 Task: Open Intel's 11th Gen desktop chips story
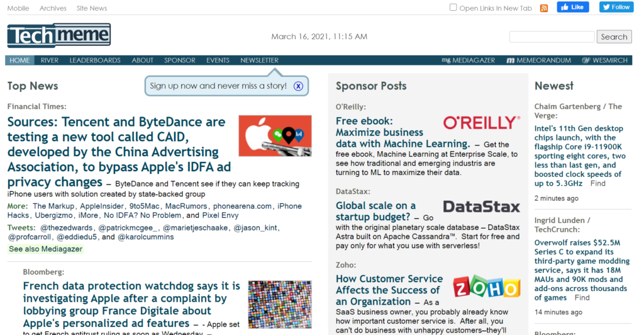(579, 156)
